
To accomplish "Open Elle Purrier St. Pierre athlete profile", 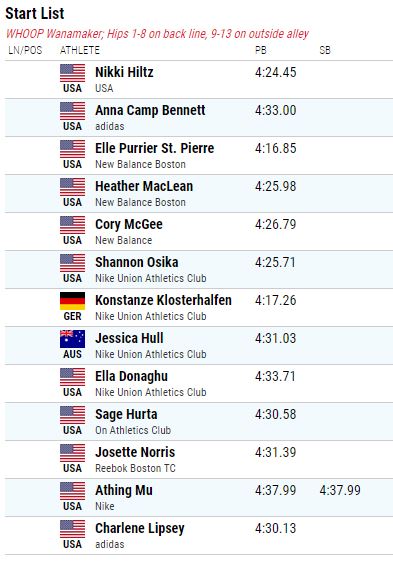I will coord(154,148).
